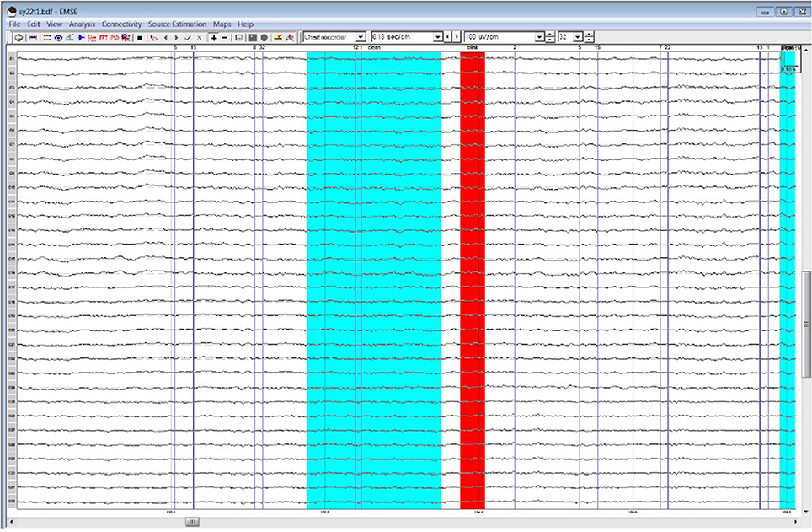Click the PSD toolbar icon
This screenshot has height=532, width=812.
pyautogui.click(x=115, y=37)
